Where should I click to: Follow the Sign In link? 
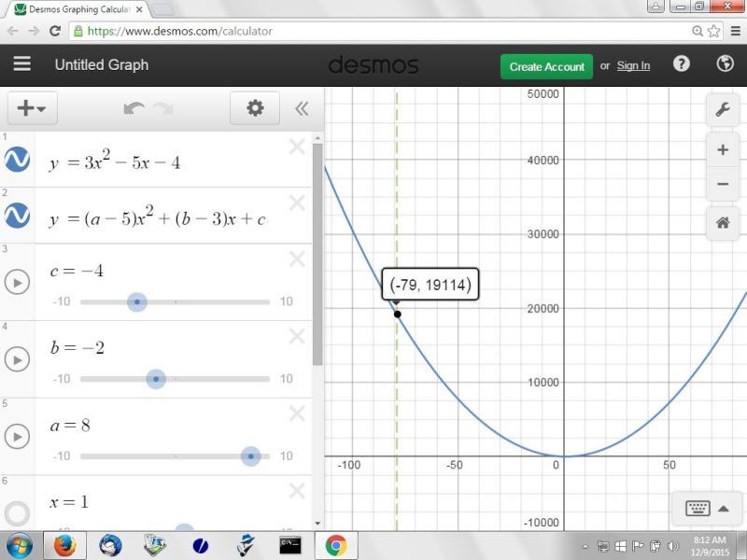[x=633, y=65]
